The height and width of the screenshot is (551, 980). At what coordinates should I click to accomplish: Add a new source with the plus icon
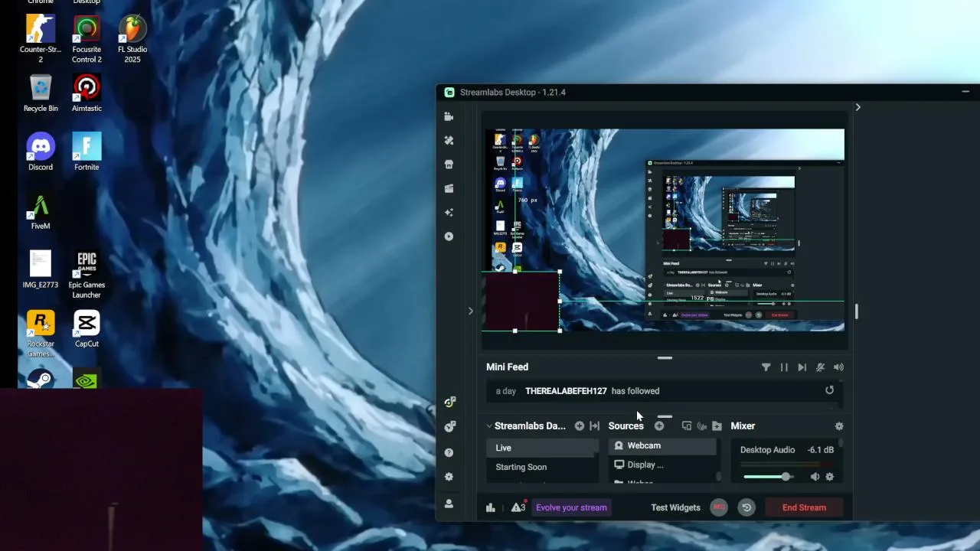[659, 426]
